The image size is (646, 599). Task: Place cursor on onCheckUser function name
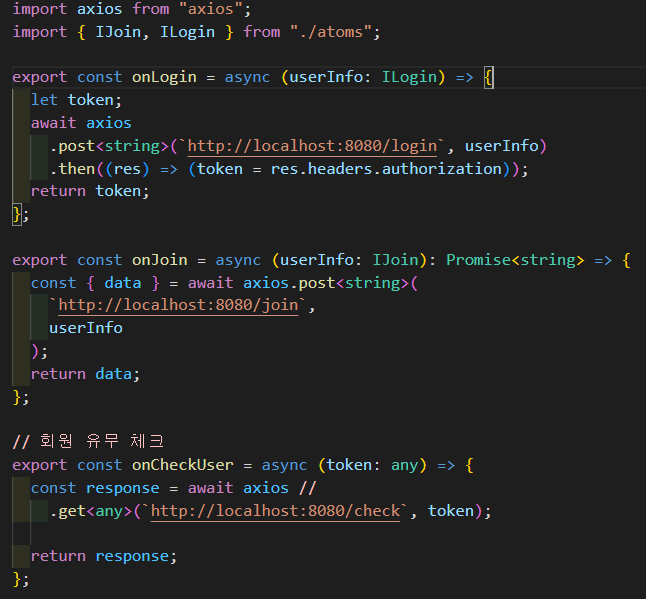pos(183,465)
